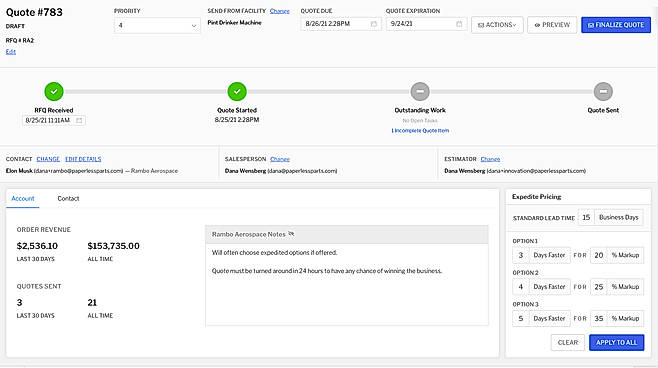Viewport: 658px width, 368px height.
Task: Click Option 3 percent markup field
Action: coord(598,318)
